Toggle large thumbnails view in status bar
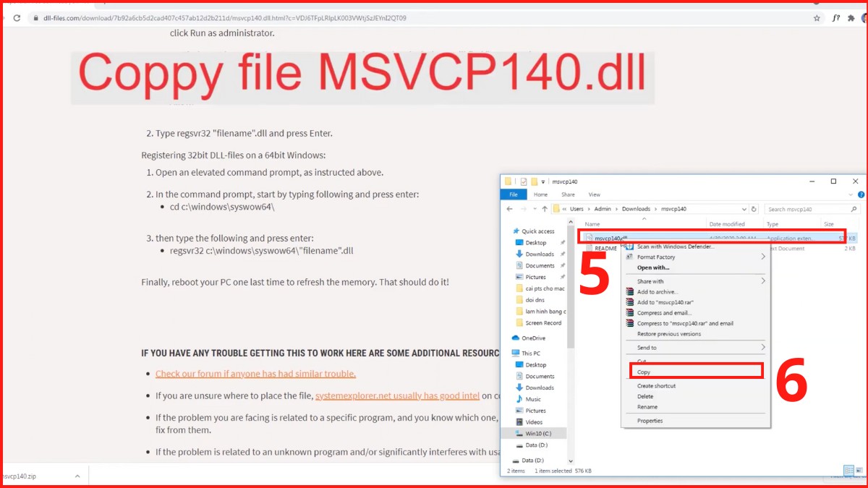The image size is (868, 488). 860,470
